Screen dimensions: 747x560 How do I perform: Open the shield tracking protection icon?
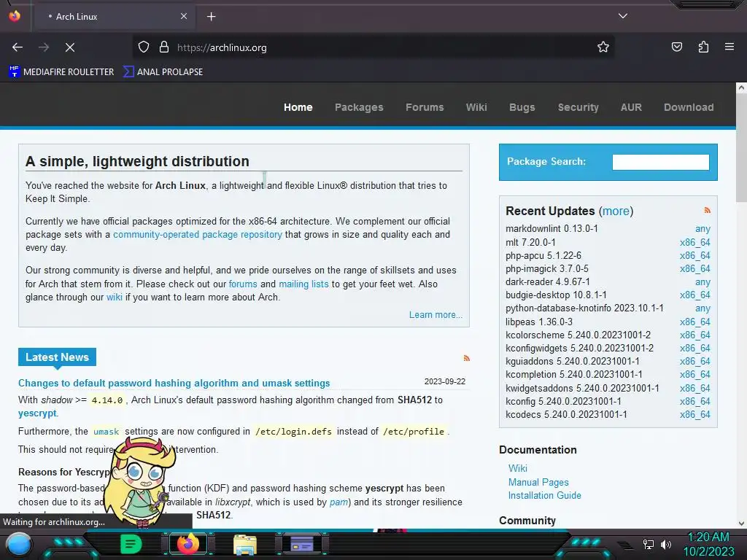(144, 47)
